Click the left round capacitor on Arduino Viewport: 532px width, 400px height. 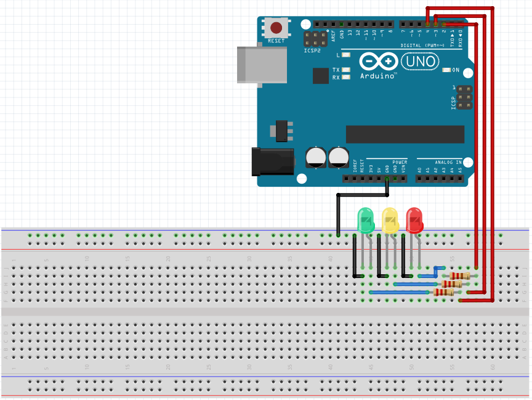coord(316,157)
